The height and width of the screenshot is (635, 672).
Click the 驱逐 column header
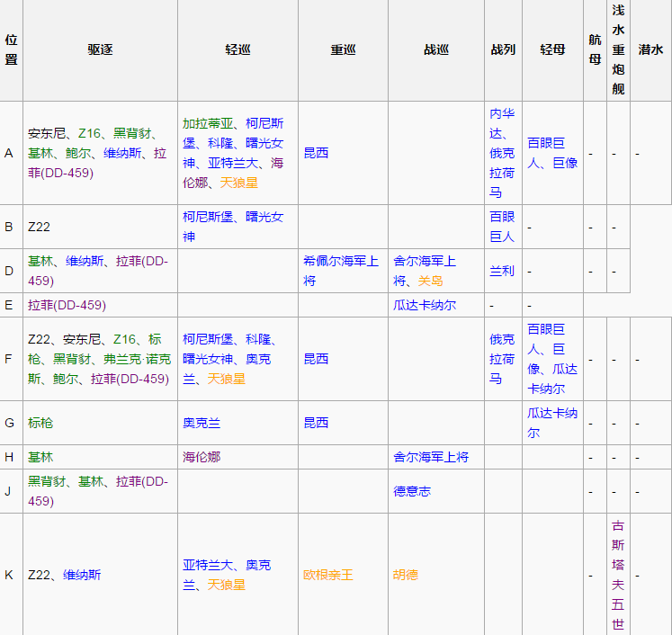pos(100,49)
